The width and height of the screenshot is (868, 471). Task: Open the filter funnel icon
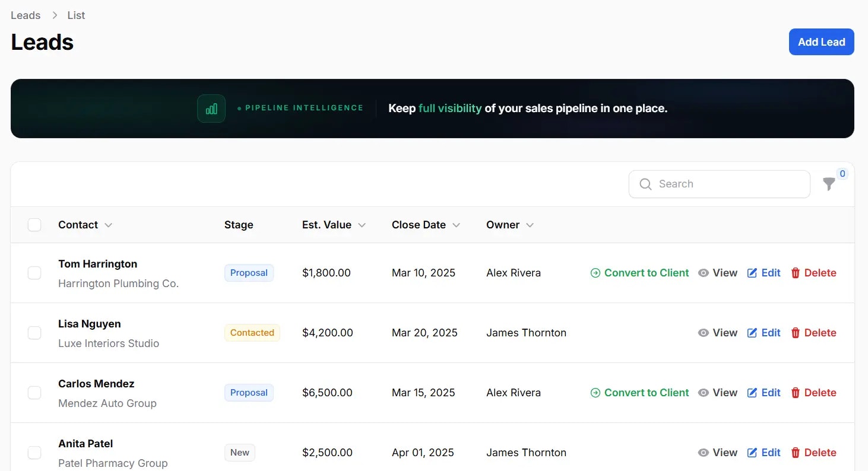(829, 184)
